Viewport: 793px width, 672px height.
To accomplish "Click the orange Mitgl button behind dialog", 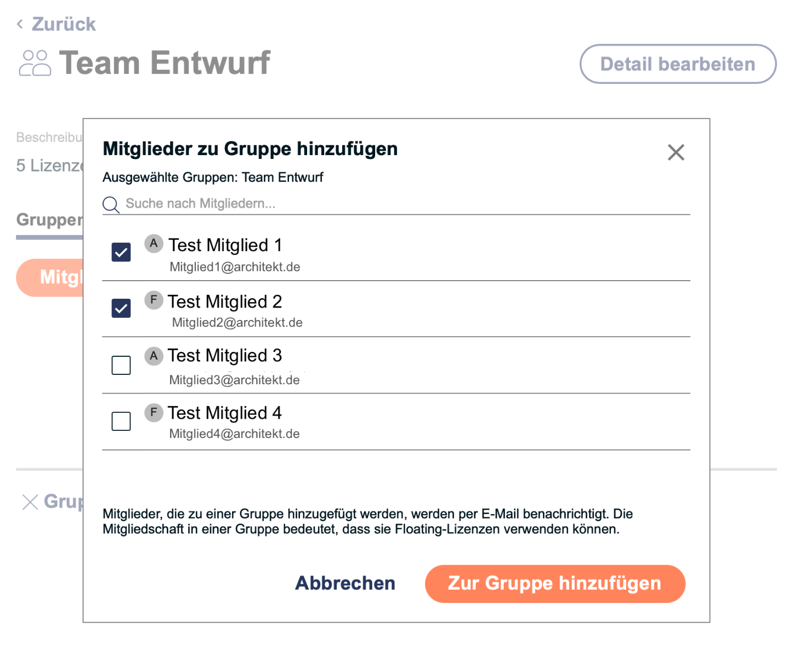I will [50, 278].
